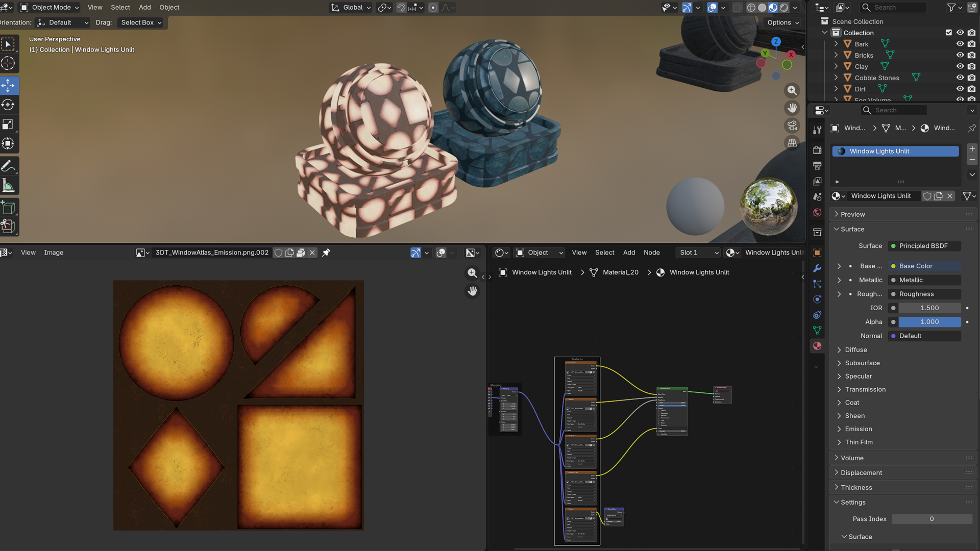Add a new material slot with plus
This screenshot has height=551, width=980.
pyautogui.click(x=972, y=148)
